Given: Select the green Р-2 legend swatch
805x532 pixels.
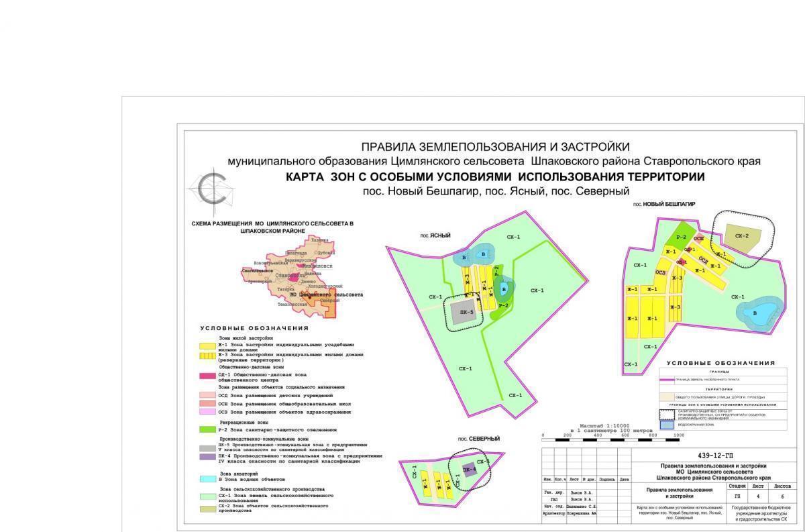Looking at the screenshot, I should (x=209, y=429).
